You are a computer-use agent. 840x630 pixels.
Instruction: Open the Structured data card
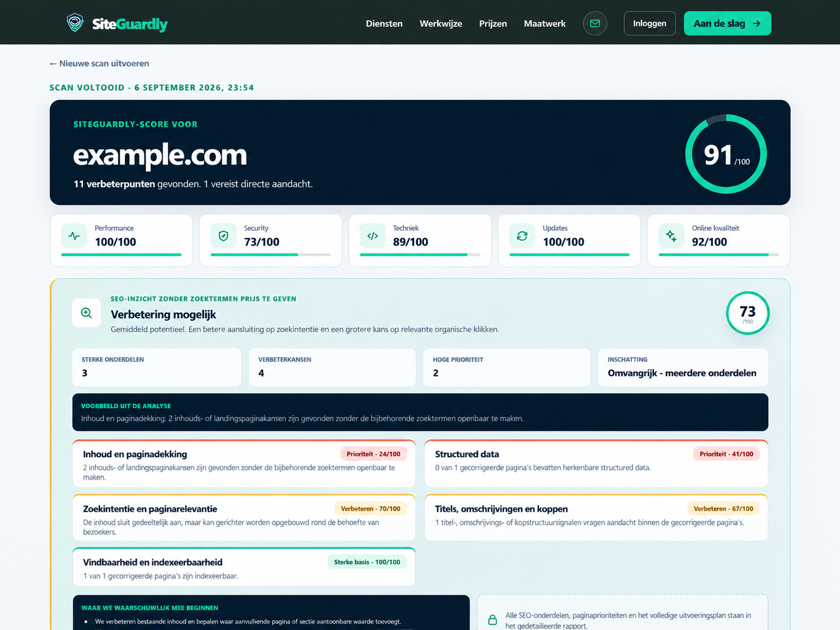(x=596, y=464)
